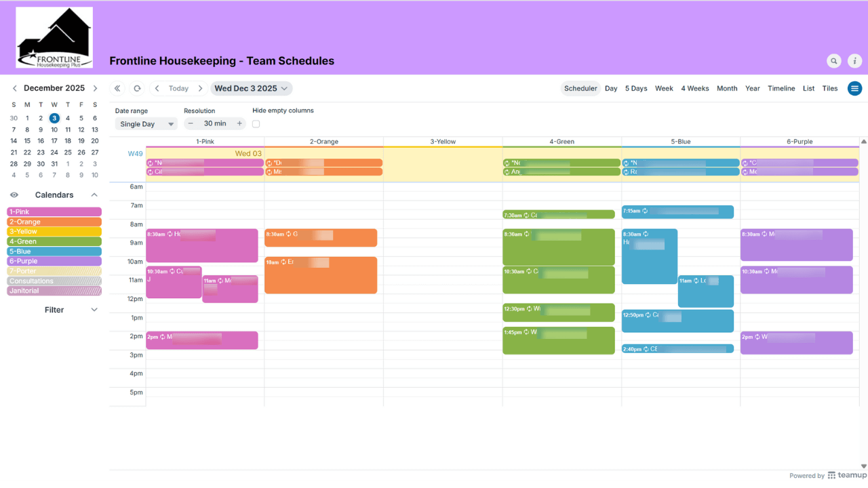
Task: Click the Today button
Action: [x=178, y=89]
